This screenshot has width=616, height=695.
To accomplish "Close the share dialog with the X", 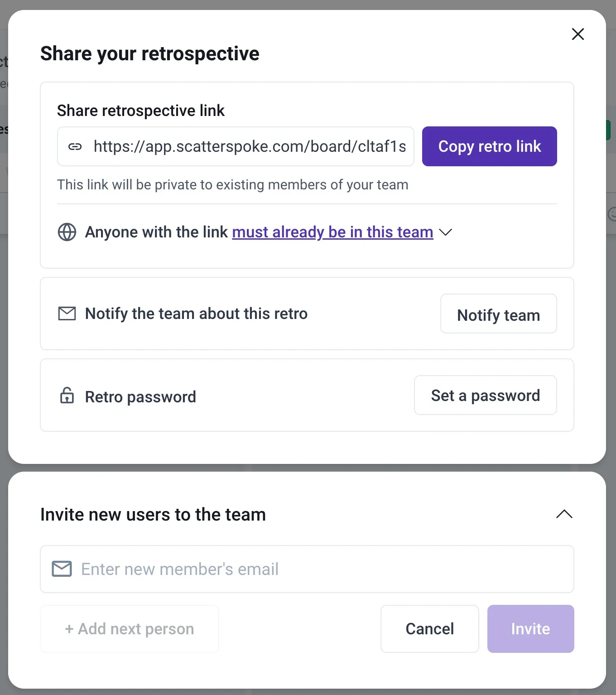I will (578, 34).
